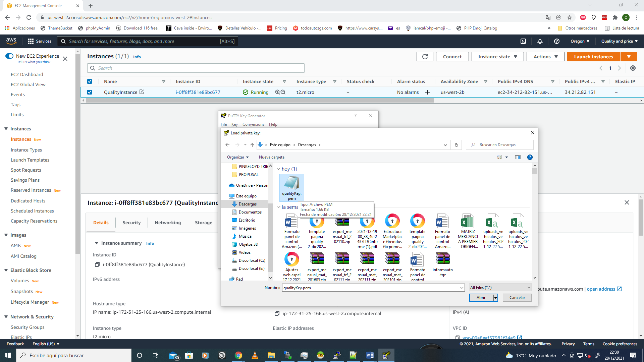Click the refresh instances icon button

425,57
